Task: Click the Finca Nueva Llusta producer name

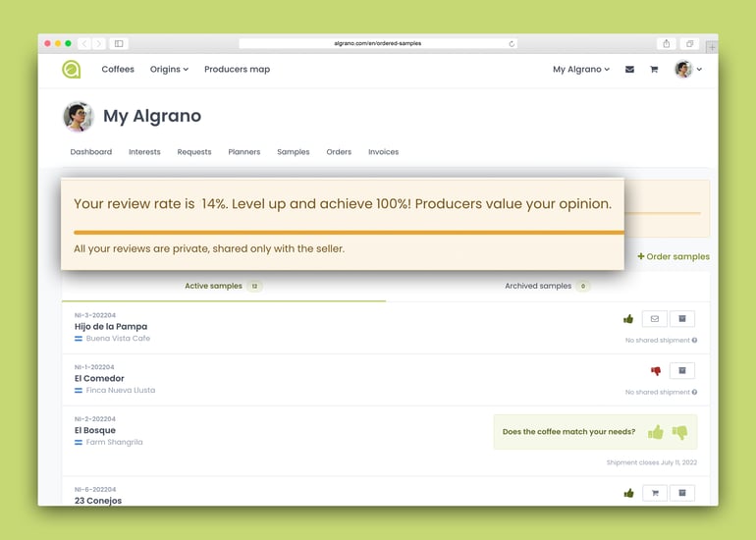Action: (x=121, y=390)
